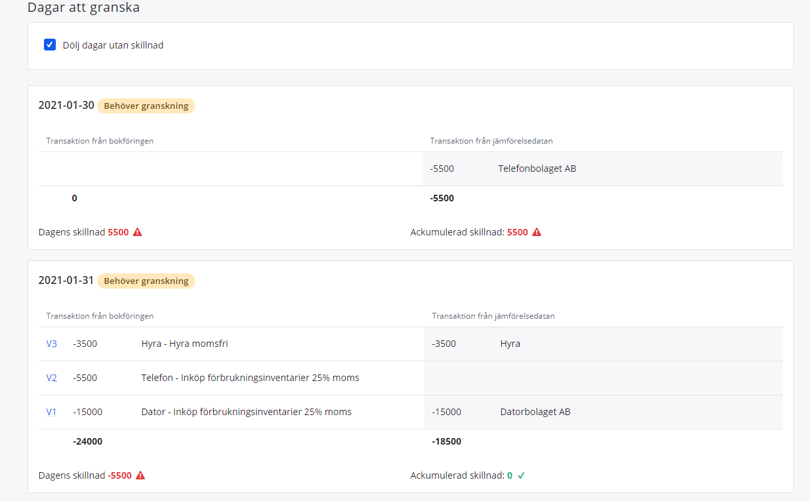Screen dimensions: 810x501
Task: Click green checkmark beside Ackumulerad skillnad 0
Action: coord(521,475)
